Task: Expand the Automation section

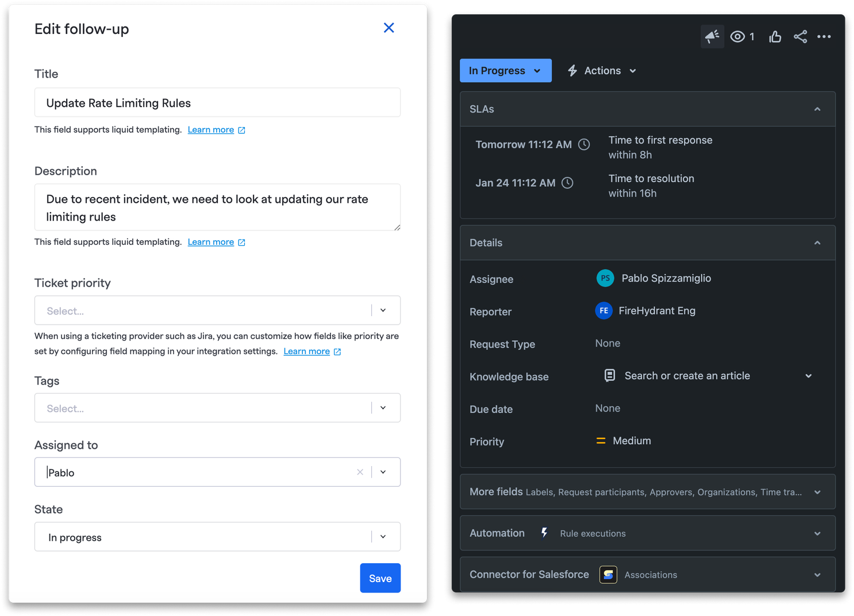Action: point(648,533)
